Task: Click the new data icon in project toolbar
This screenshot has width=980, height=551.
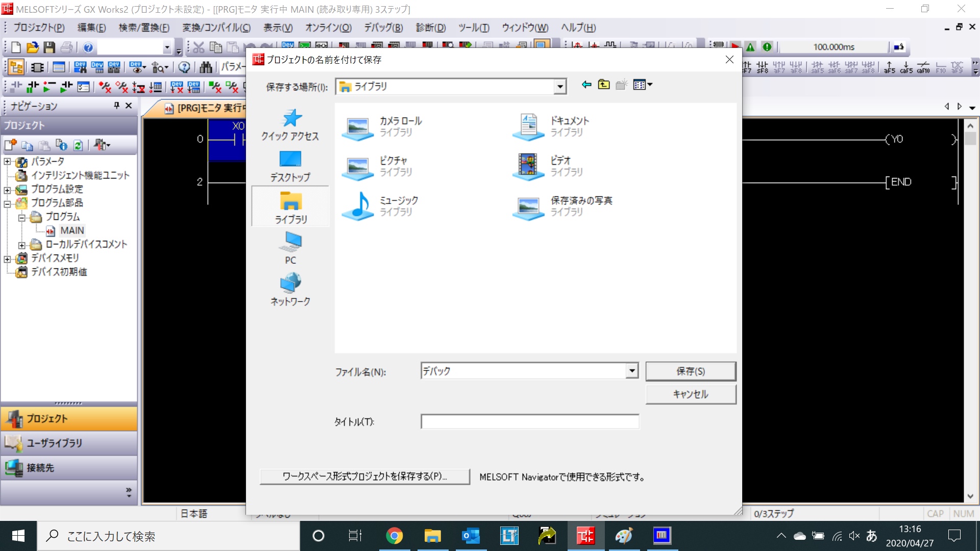Action: click(x=10, y=145)
